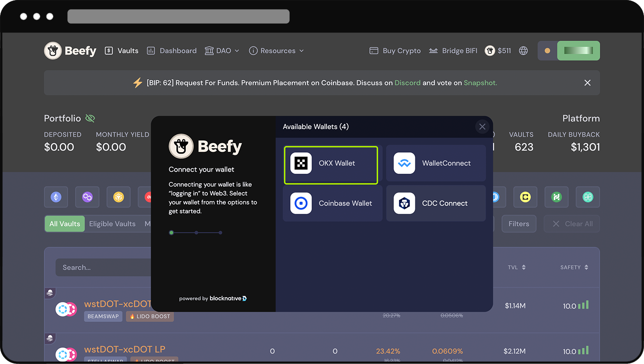Click the BEAMSWAP platform tag
The image size is (644, 364).
click(x=103, y=316)
